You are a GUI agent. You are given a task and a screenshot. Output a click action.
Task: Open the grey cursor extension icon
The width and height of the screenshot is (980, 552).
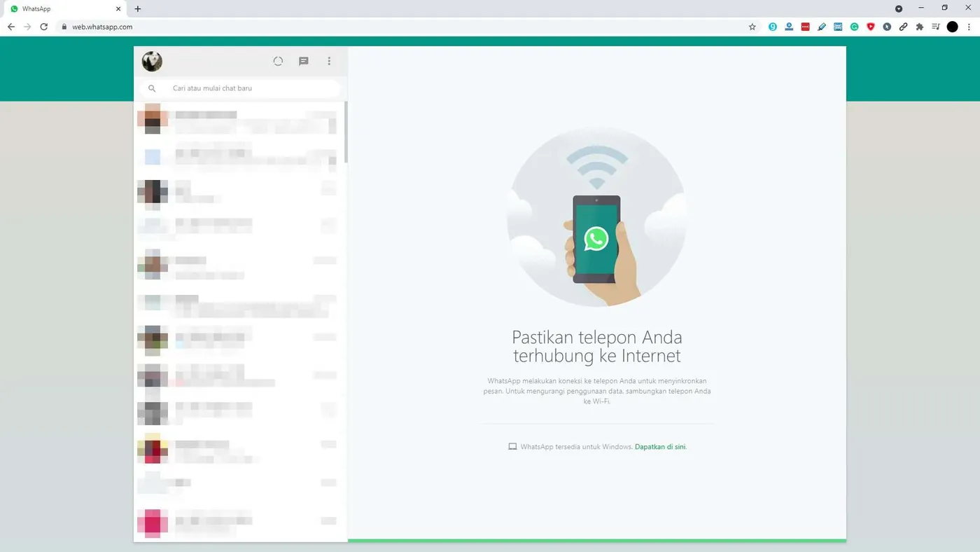pos(887,27)
